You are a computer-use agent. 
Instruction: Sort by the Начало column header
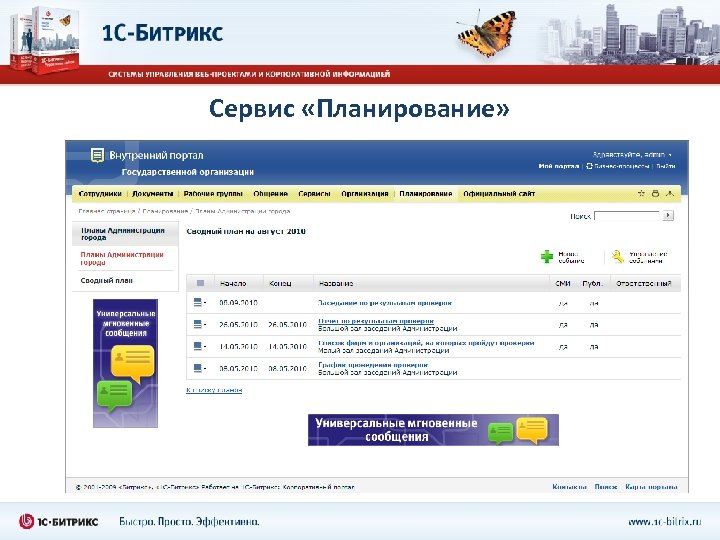click(233, 284)
